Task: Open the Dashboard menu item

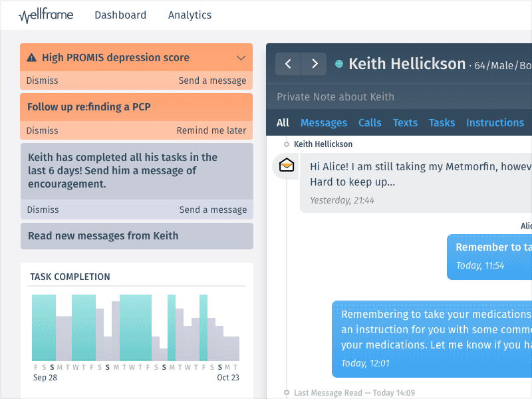Action: 120,15
